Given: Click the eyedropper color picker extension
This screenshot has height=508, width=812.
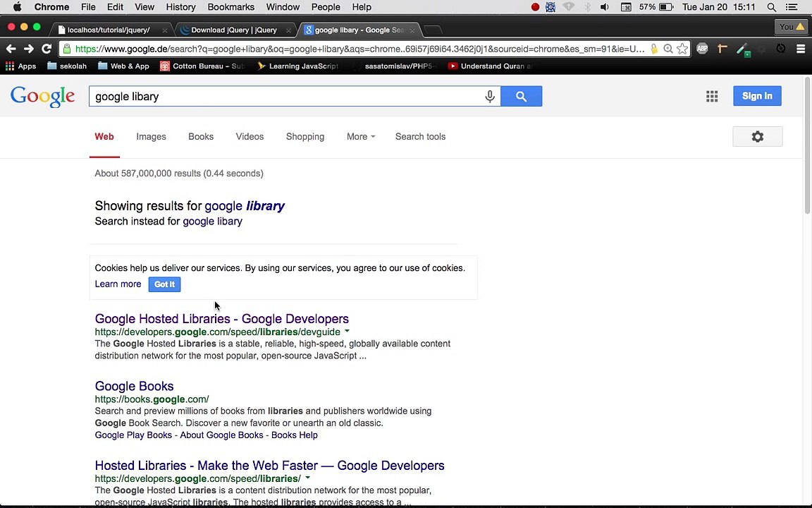Looking at the screenshot, I should [743, 50].
